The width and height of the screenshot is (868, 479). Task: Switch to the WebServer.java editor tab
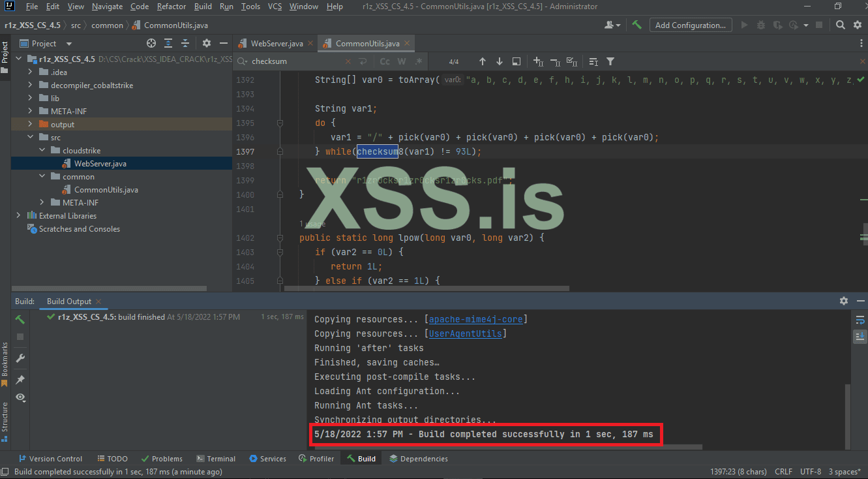277,44
